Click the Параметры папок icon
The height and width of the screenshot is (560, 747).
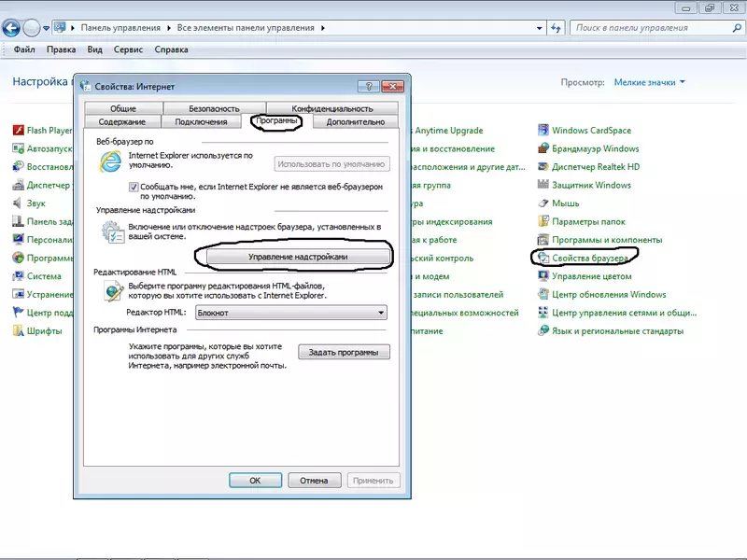pos(543,221)
